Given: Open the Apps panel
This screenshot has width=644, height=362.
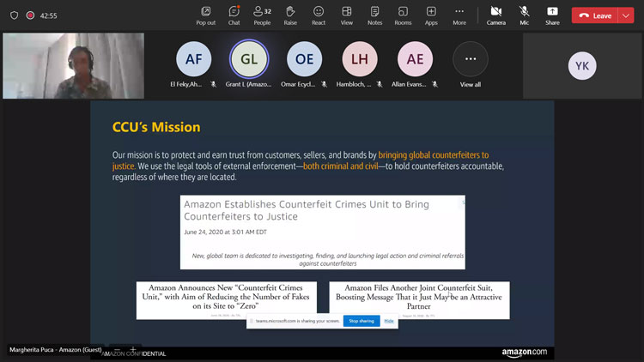Looking at the screenshot, I should (431, 15).
